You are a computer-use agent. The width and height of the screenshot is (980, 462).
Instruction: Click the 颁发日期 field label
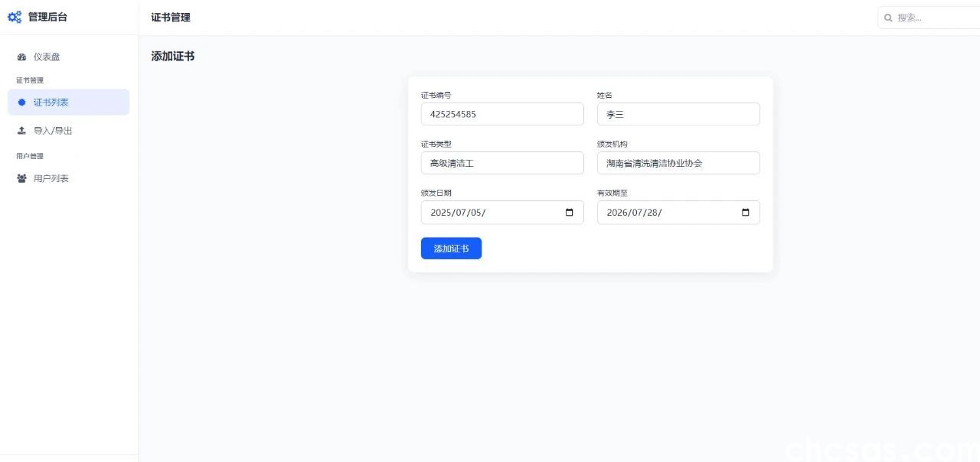[x=436, y=194]
